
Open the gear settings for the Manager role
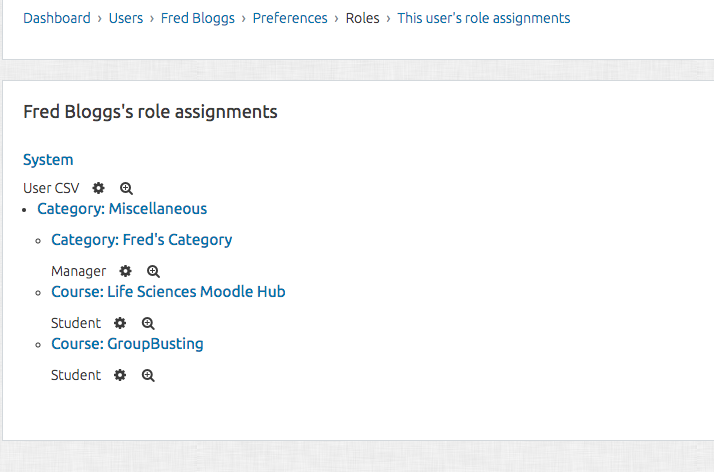point(125,271)
